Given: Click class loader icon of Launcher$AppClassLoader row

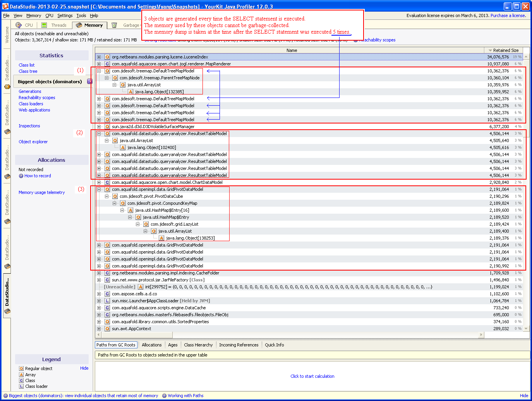Looking at the screenshot, I should coord(107,301).
